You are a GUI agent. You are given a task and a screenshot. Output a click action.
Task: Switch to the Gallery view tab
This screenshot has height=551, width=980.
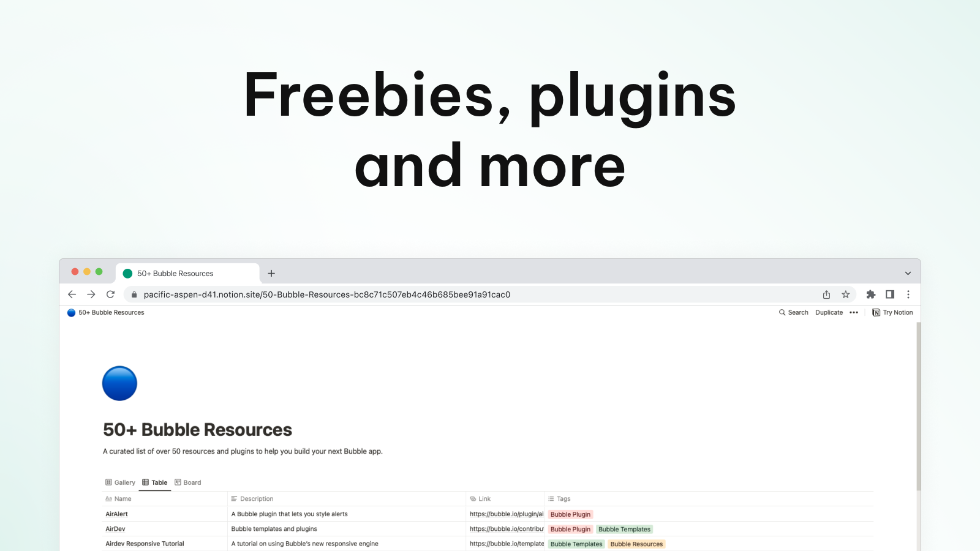[x=120, y=482]
